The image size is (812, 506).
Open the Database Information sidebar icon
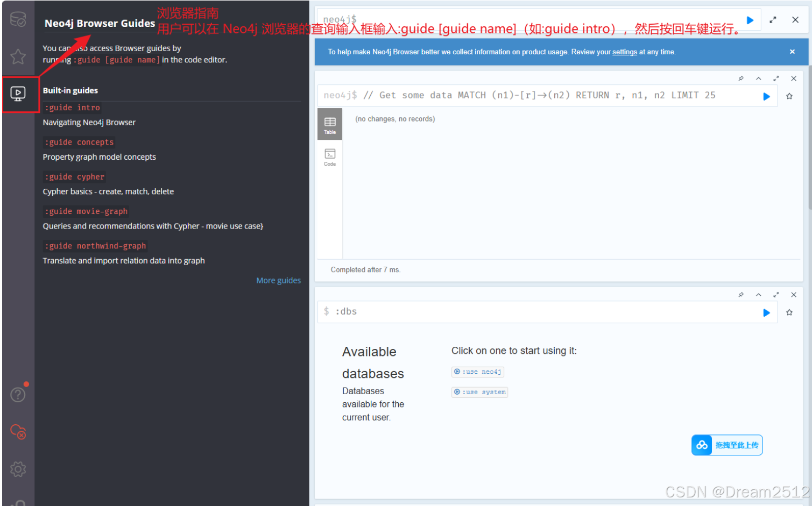[x=18, y=20]
